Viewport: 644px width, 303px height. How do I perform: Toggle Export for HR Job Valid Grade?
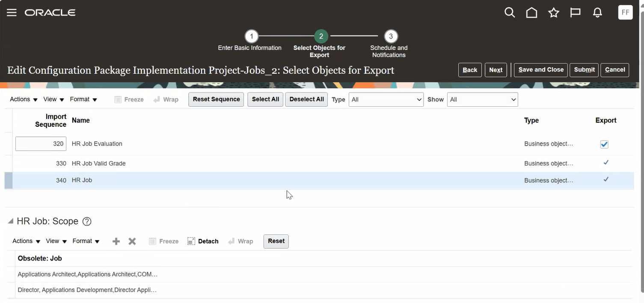point(605,162)
